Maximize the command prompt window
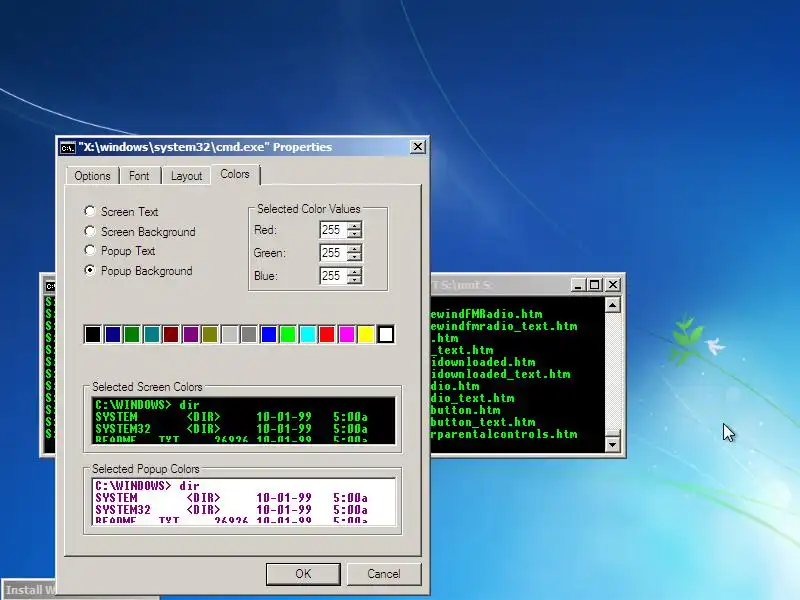800x600 pixels. 595,285
